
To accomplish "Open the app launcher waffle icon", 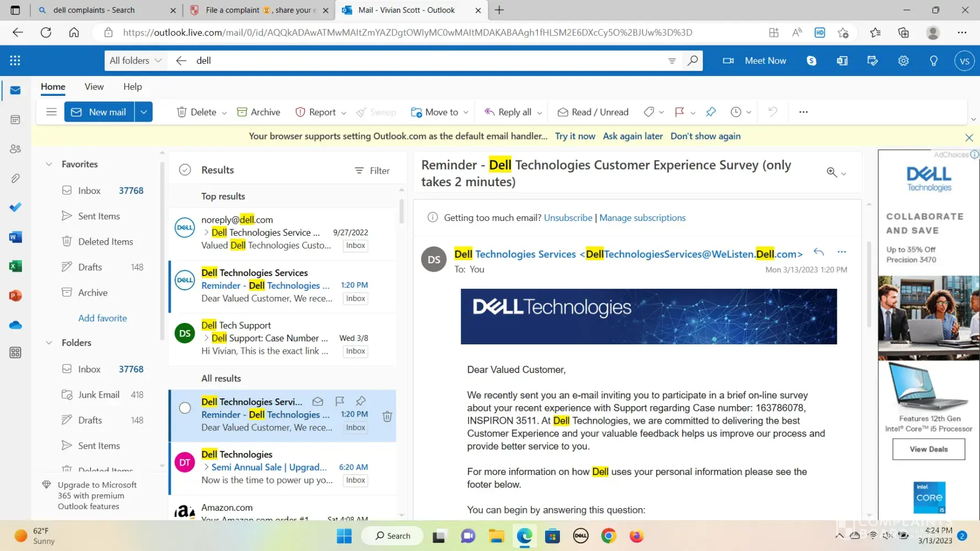I will 15,61.
